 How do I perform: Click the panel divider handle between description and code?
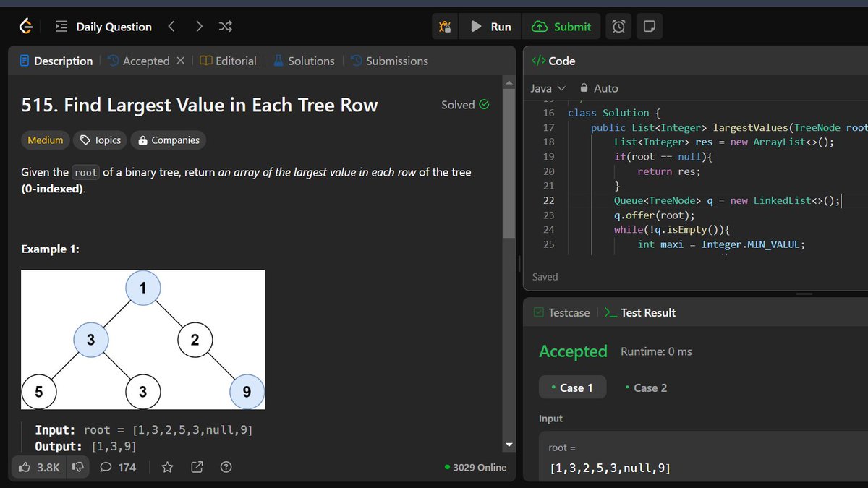pyautogui.click(x=519, y=263)
